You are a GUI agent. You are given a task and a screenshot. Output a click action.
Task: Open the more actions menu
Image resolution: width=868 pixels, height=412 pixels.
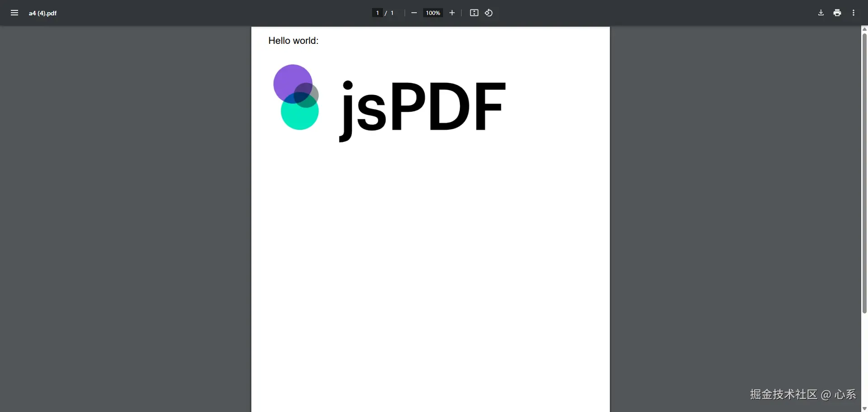[854, 13]
